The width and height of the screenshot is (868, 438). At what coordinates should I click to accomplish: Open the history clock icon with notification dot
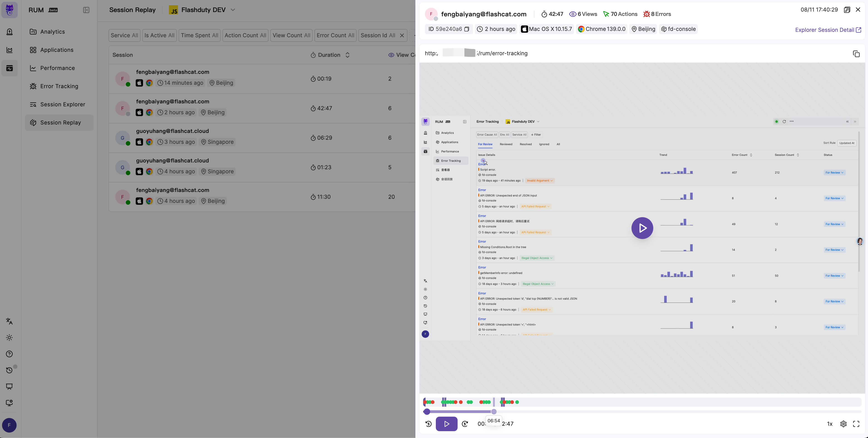pos(10,370)
